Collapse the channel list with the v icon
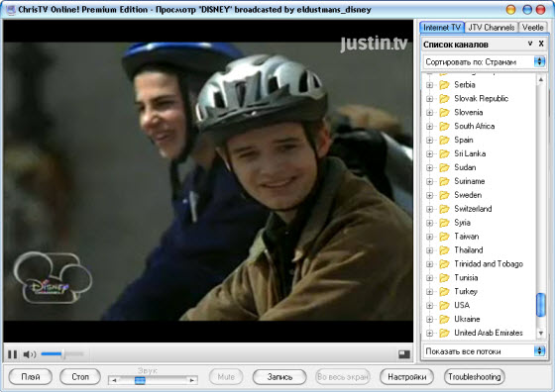The image size is (555, 392). coord(530,44)
